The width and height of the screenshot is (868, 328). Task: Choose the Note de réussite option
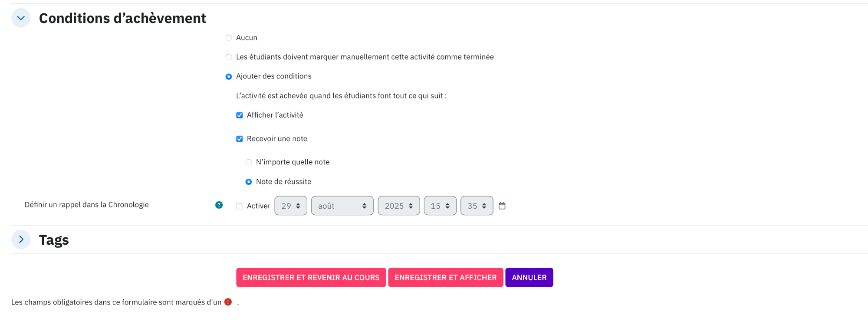click(249, 182)
